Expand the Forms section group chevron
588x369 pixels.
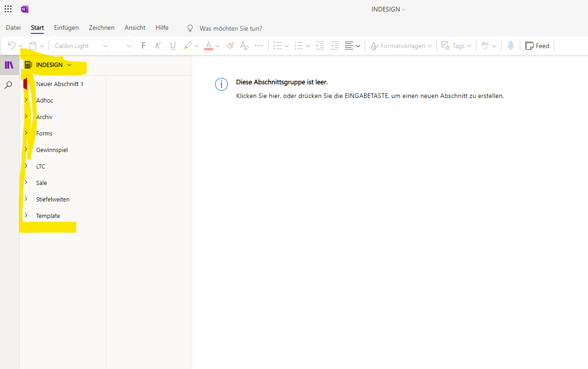[x=26, y=133]
